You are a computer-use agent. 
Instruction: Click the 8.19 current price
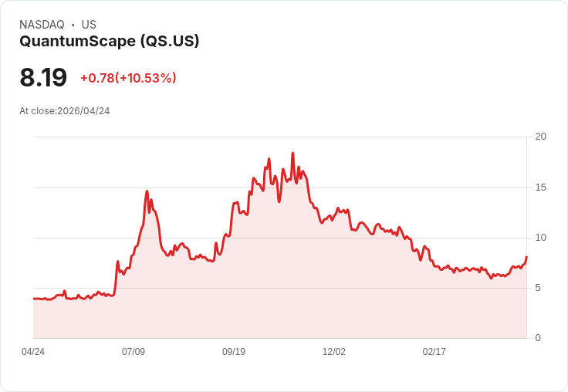43,77
